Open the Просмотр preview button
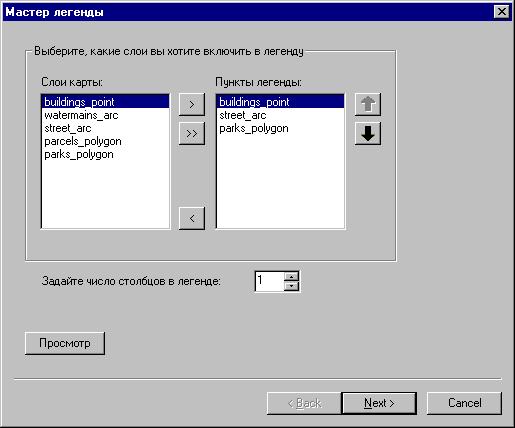 (x=65, y=343)
